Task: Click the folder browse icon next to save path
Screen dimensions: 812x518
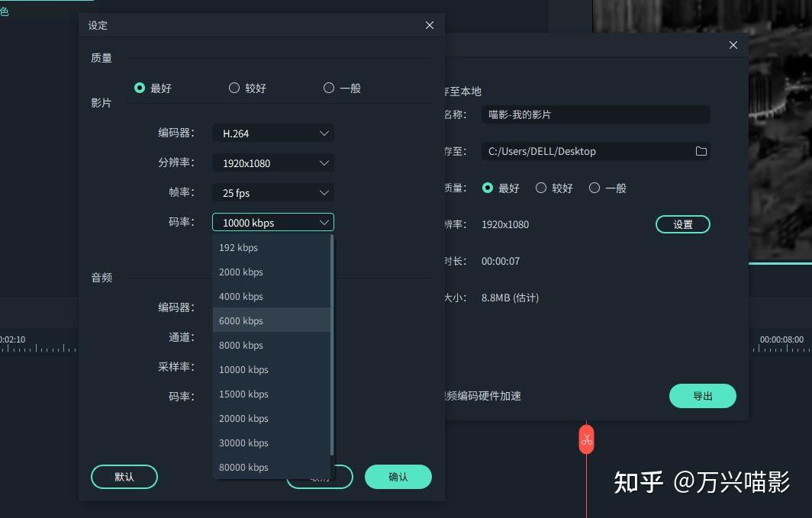Action: click(x=701, y=151)
